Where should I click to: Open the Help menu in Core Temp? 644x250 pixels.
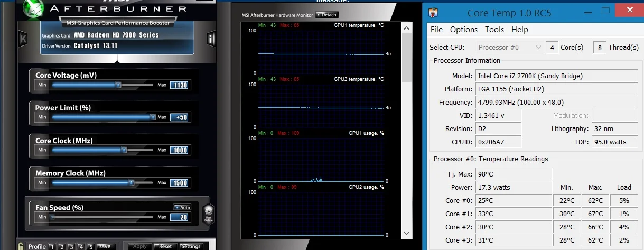pos(520,30)
